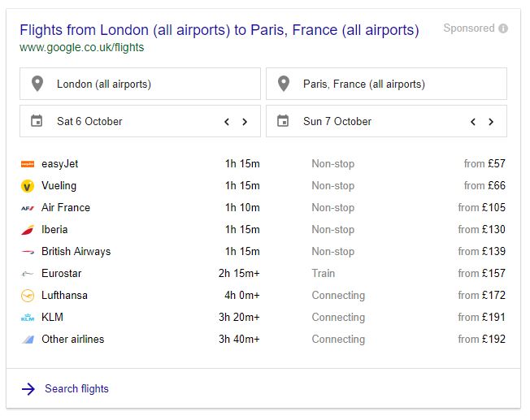Image resolution: width=530 pixels, height=420 pixels.
Task: Click the easyJet airline logo
Action: click(28, 164)
